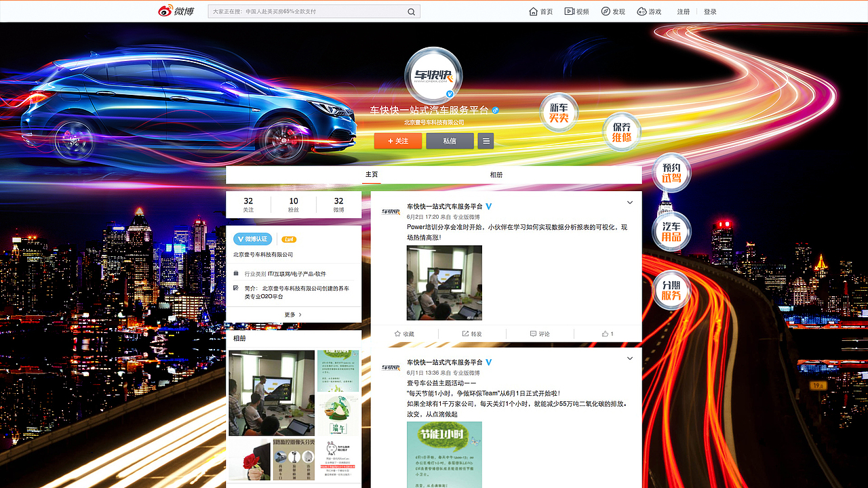Click the 微博认证 verification badge
Viewport: 868px width, 488px height.
(253, 239)
